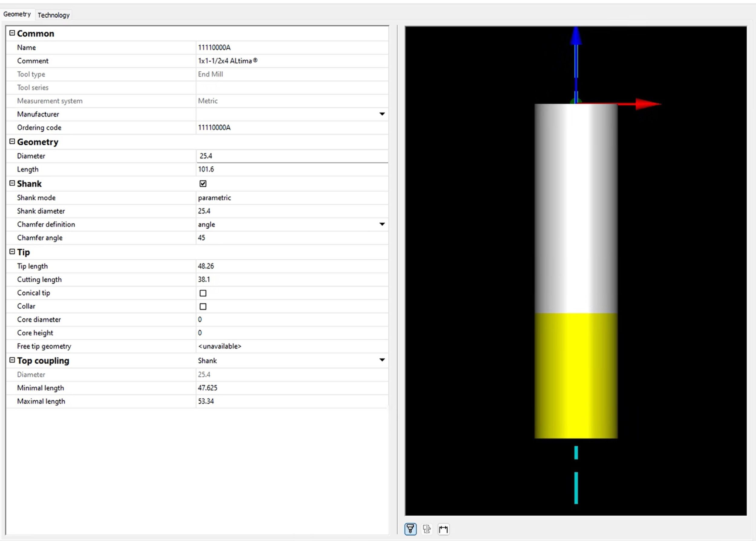Screen dimensions: 756x541
Task: Switch to the Technology tab
Action: [x=53, y=15]
